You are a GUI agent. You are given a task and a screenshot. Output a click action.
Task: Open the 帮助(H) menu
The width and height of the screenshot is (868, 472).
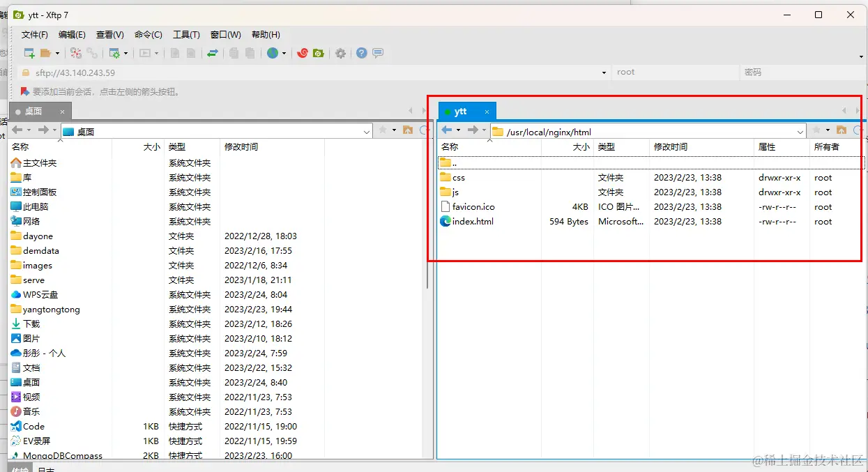click(x=266, y=34)
